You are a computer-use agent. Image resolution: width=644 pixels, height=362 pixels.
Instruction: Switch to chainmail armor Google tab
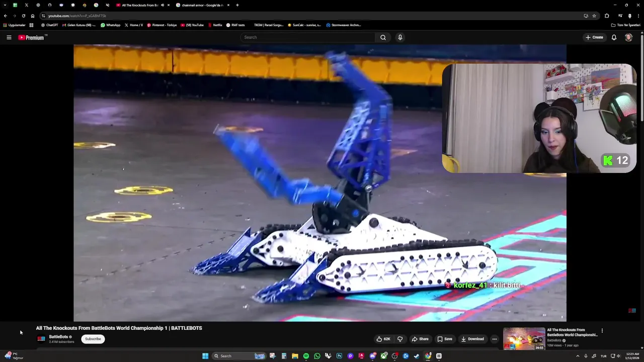pyautogui.click(x=202, y=5)
